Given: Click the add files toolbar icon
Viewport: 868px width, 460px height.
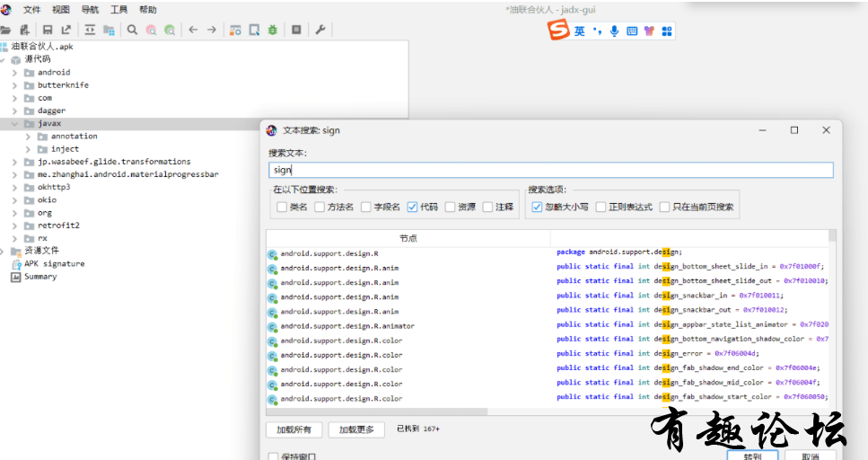Looking at the screenshot, I should point(24,30).
